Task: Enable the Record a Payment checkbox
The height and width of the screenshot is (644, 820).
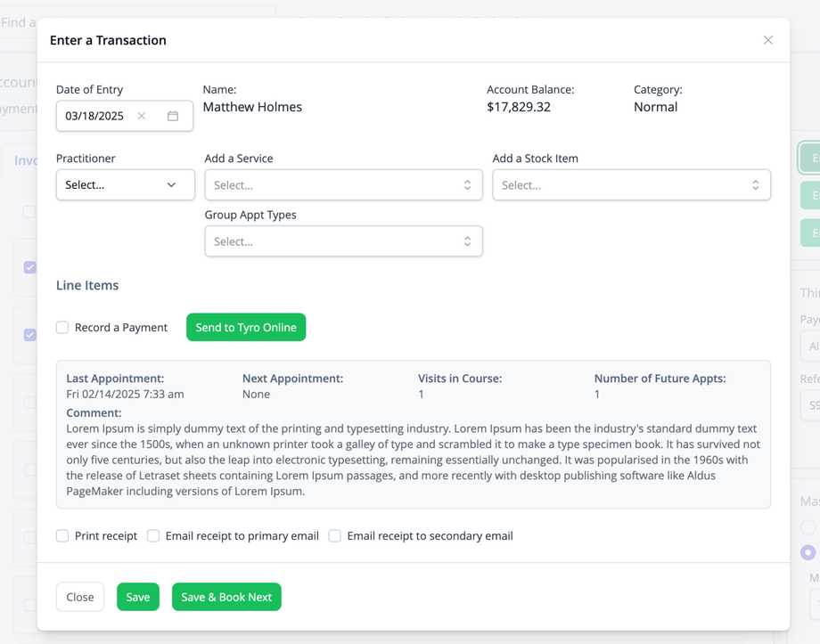Action: [62, 328]
